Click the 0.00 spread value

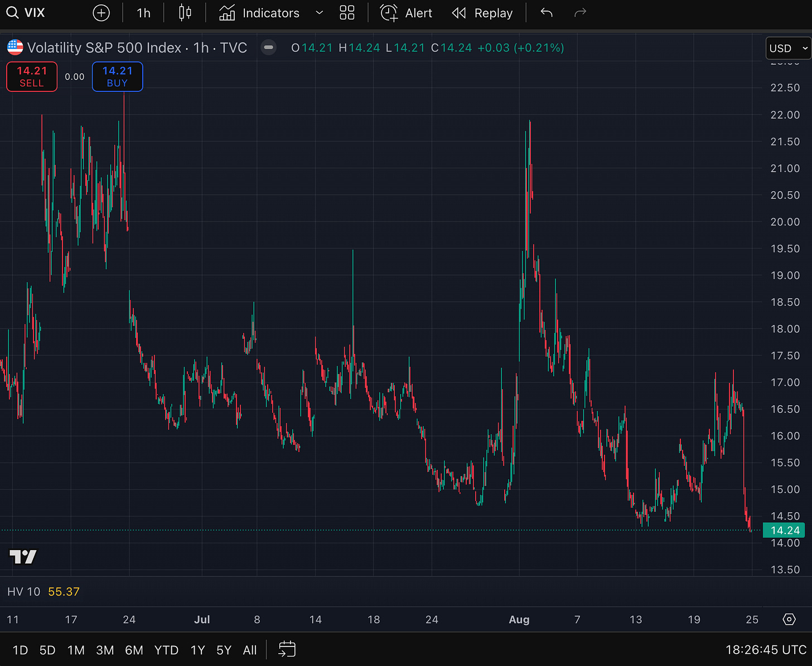[x=75, y=76]
